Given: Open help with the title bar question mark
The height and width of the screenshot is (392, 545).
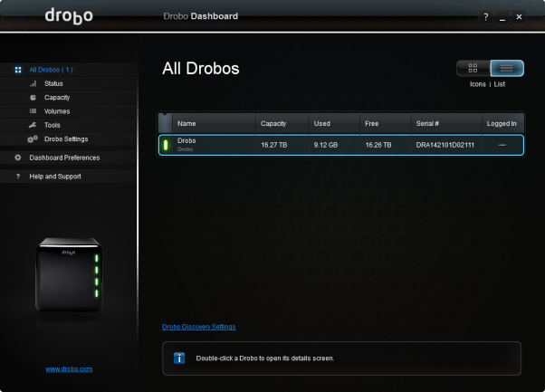Looking at the screenshot, I should 486,16.
